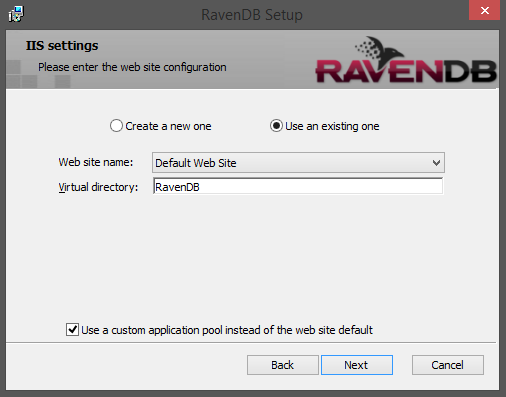Click into the Virtual directory input field

click(x=298, y=186)
